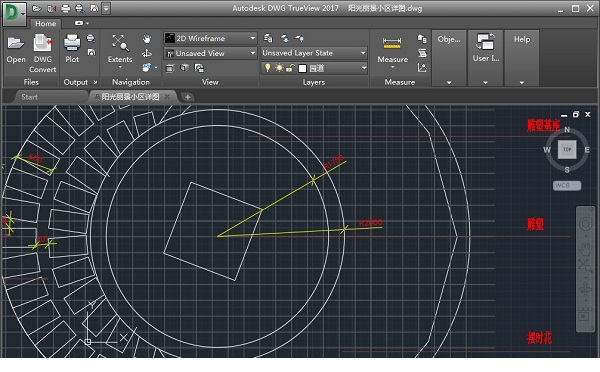
Task: Click the Pan hand on the navigation bar
Action: pyautogui.click(x=585, y=248)
